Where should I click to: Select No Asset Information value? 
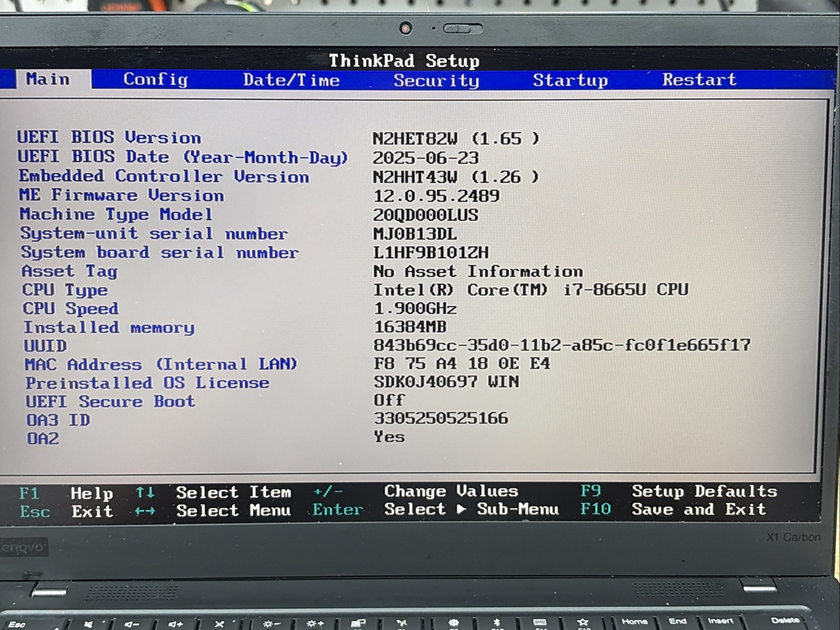coord(478,271)
